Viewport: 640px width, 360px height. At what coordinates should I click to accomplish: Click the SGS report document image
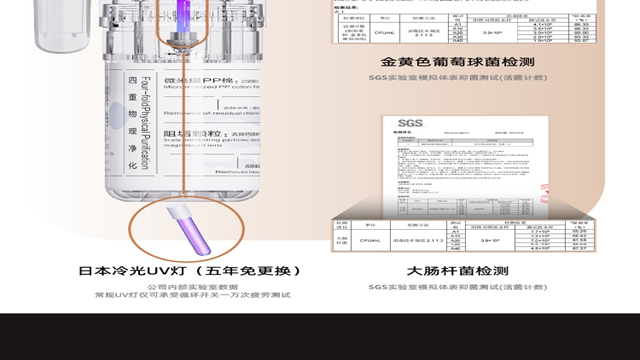coord(465,167)
